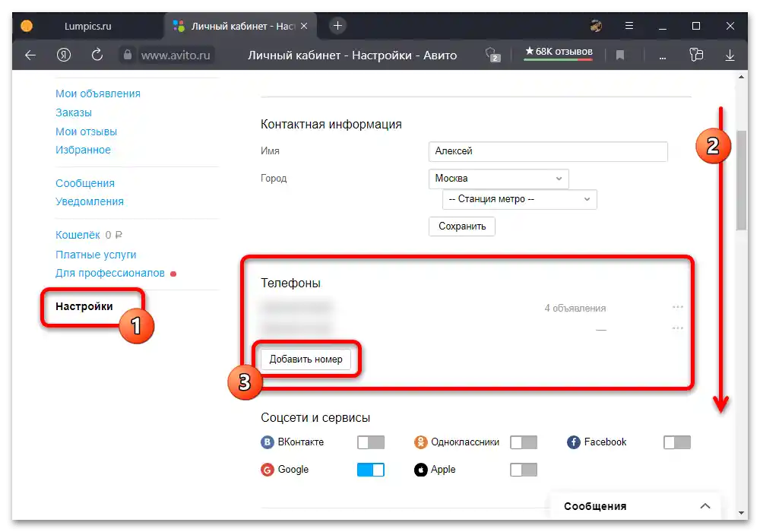760x532 pixels.
Task: Click the page title Личный кабинет - Настройки - Авито
Action: tap(352, 55)
